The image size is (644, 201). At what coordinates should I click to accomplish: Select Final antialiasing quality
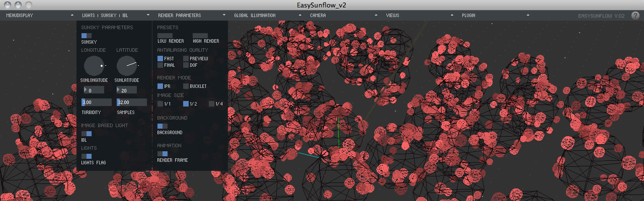click(160, 65)
